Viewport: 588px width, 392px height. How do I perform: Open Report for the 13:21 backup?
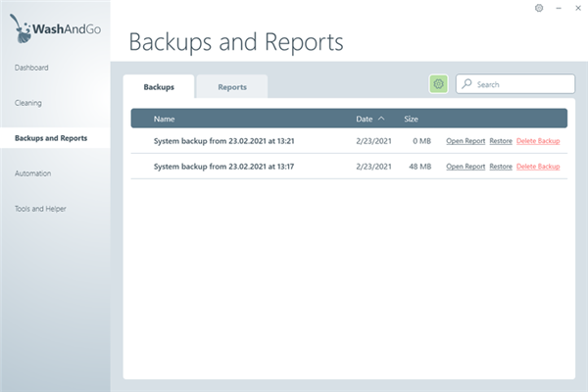point(465,141)
